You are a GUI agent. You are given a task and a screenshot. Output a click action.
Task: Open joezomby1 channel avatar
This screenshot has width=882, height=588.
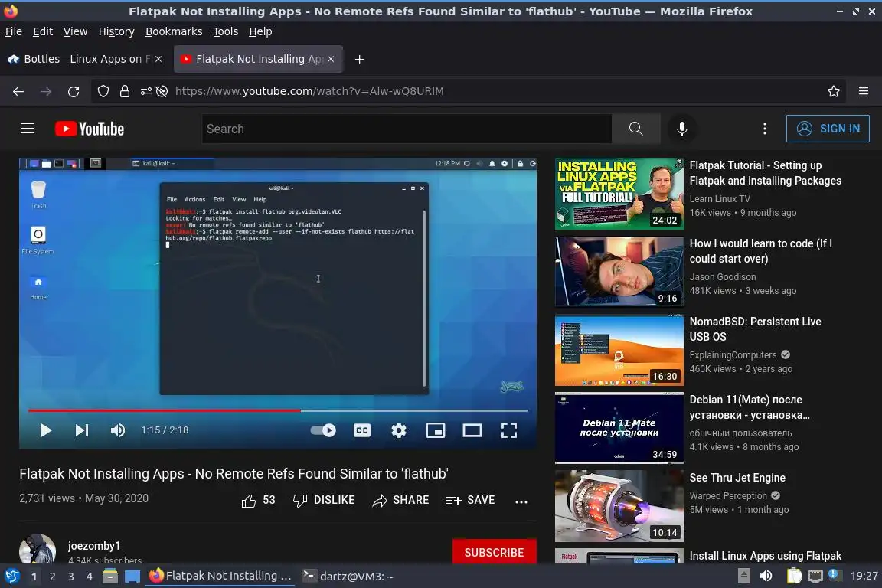[x=38, y=549]
